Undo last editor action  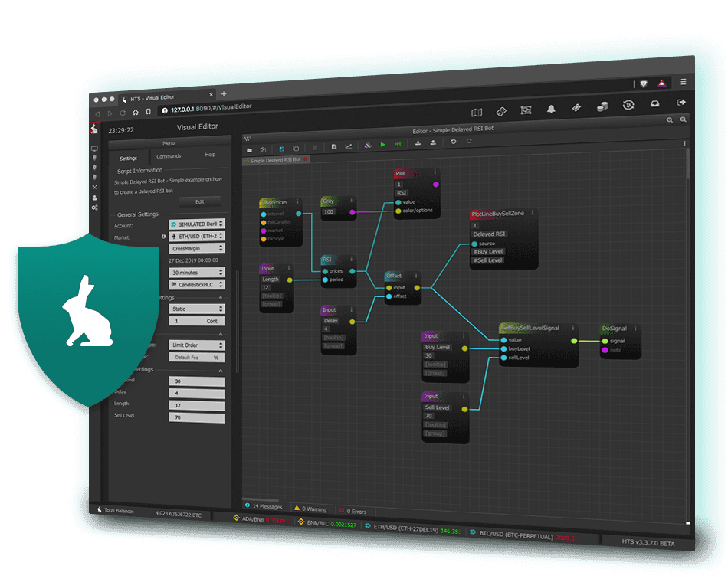click(454, 142)
